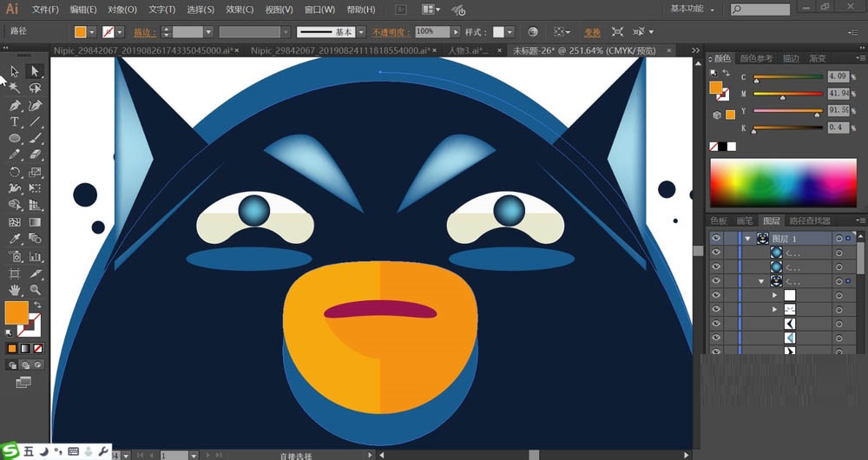868x460 pixels.
Task: Select the Zoom magnifier tool
Action: click(x=36, y=289)
